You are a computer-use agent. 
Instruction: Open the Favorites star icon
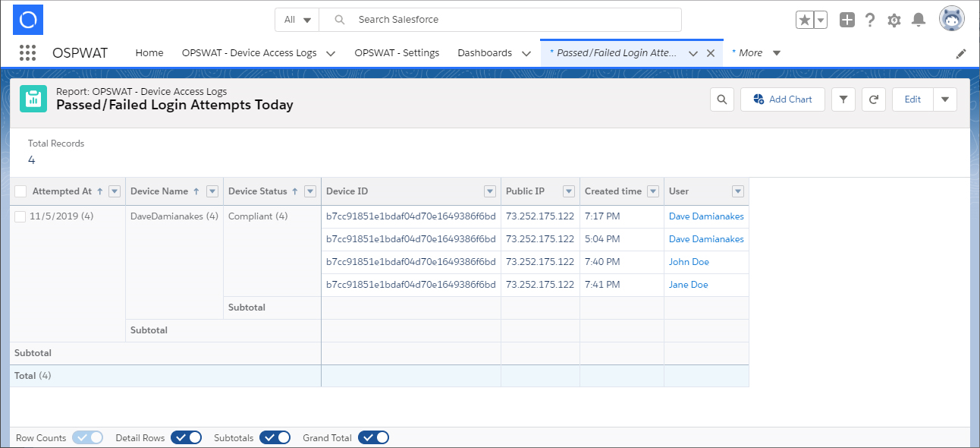tap(805, 21)
